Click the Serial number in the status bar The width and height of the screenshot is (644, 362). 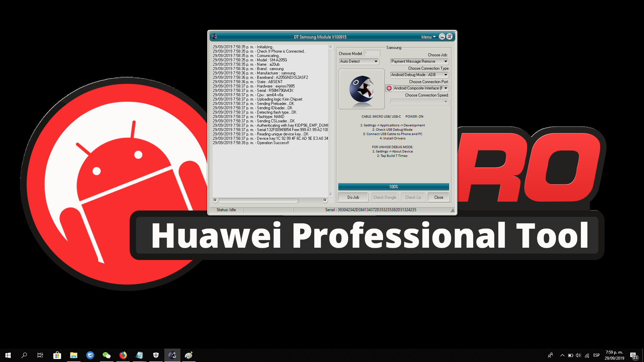(371, 210)
